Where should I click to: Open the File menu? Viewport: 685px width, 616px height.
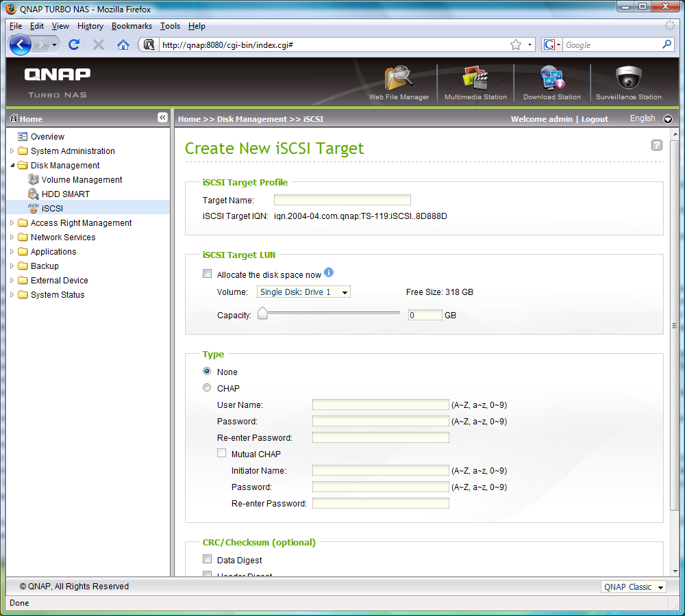(16, 26)
